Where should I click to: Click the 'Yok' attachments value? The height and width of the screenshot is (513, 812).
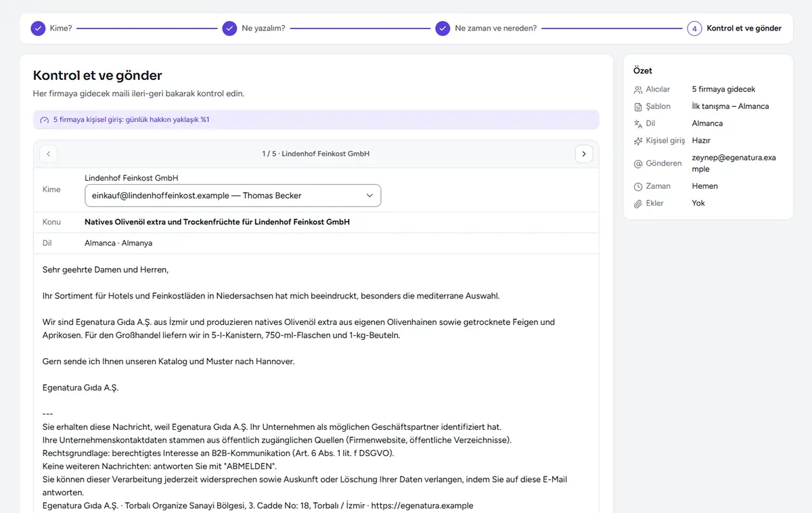698,203
